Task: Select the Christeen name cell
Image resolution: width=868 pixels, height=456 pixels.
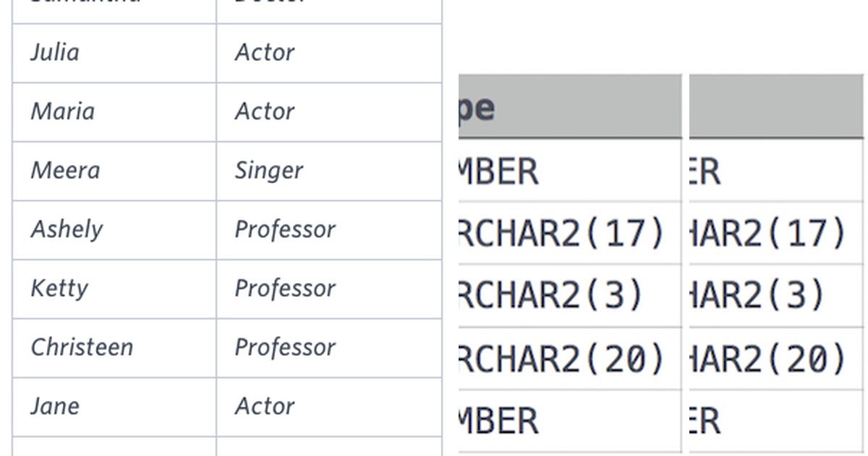Action: tap(114, 348)
